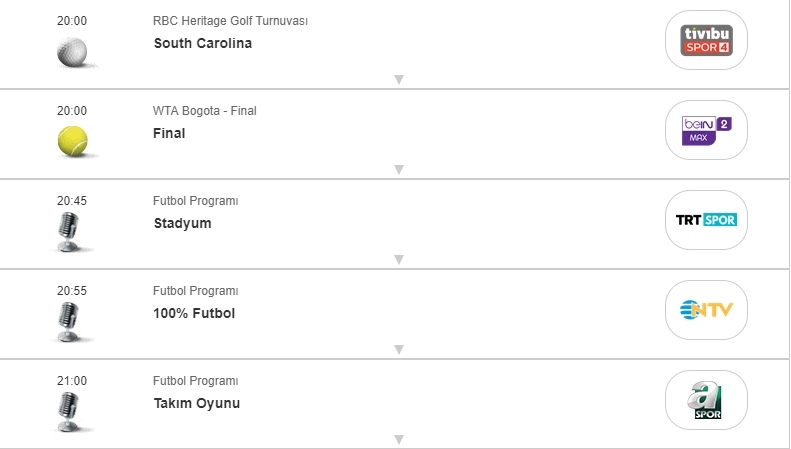The image size is (791, 449).
Task: Expand the 100% Futbol details arrow
Action: coord(398,349)
